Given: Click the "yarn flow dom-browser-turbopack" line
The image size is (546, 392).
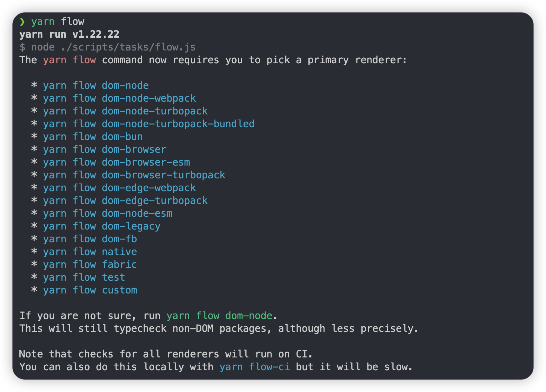Looking at the screenshot, I should (134, 175).
